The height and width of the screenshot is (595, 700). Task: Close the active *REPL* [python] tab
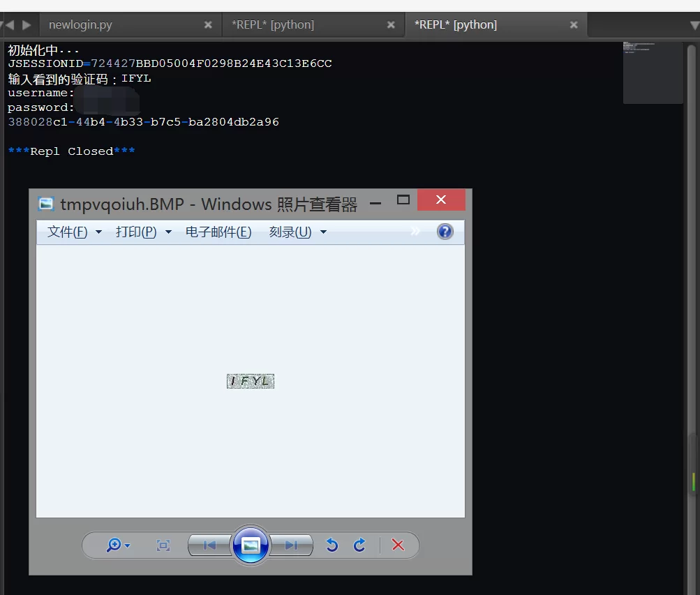point(574,24)
